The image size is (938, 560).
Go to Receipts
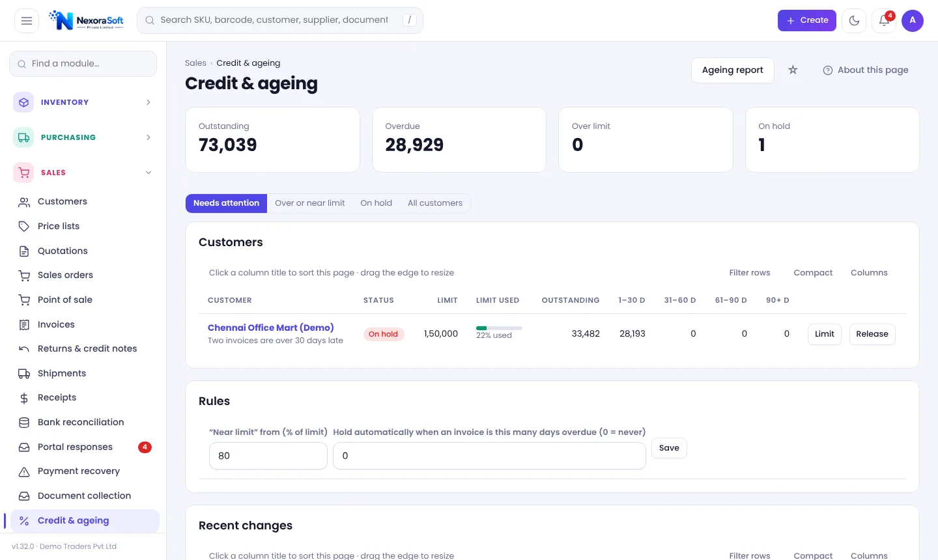pos(85,398)
